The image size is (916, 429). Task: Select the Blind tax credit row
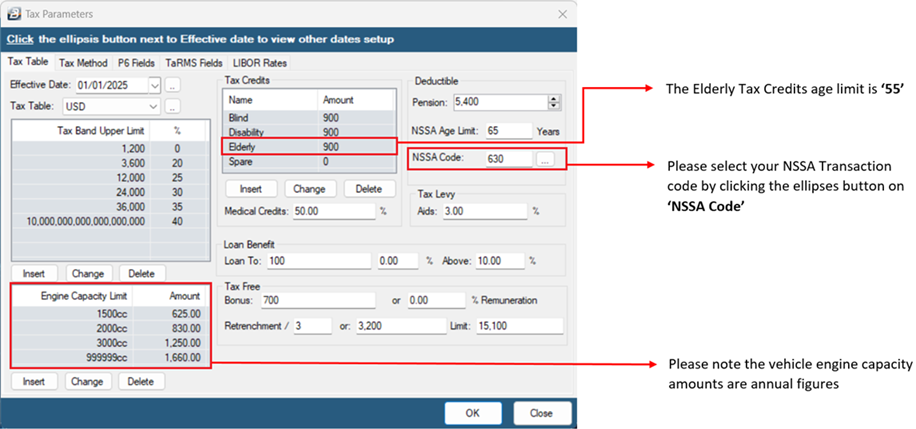click(x=308, y=118)
